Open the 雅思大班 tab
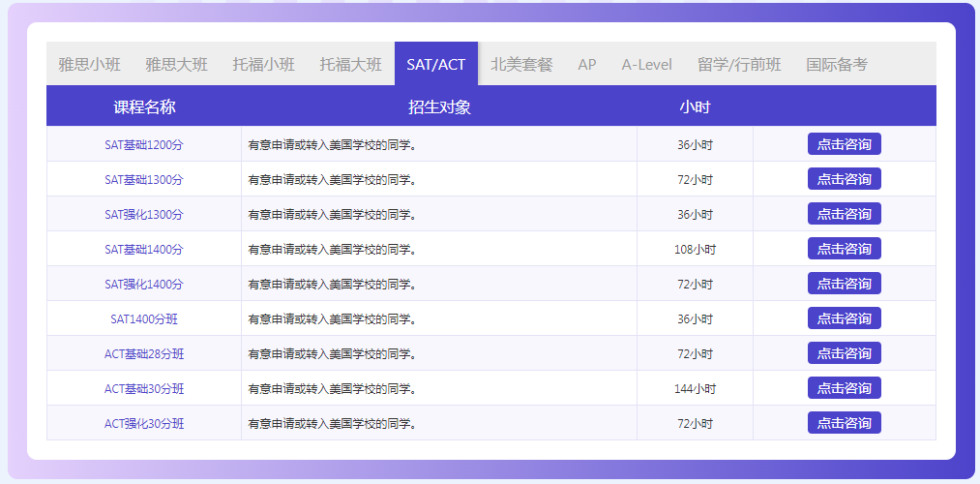 pos(177,65)
